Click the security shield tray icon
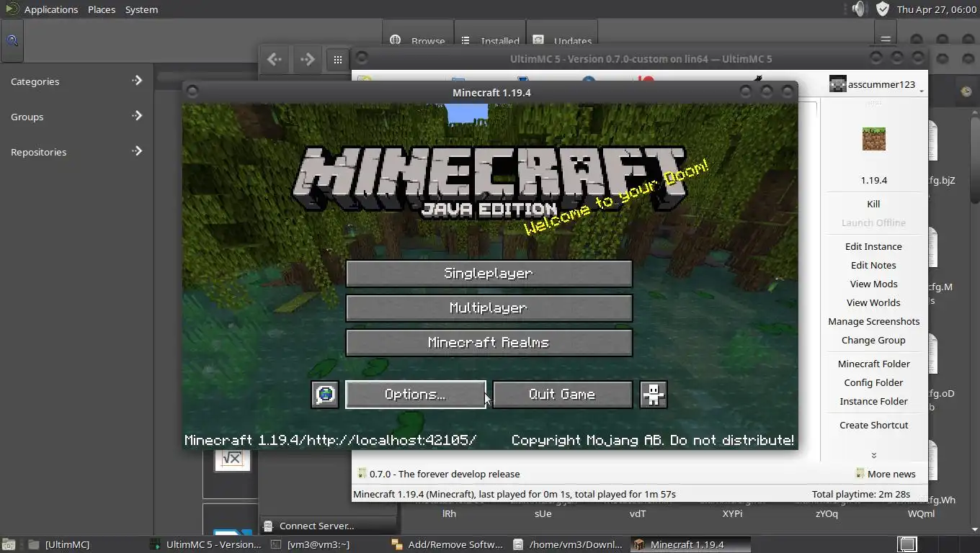 click(x=883, y=9)
